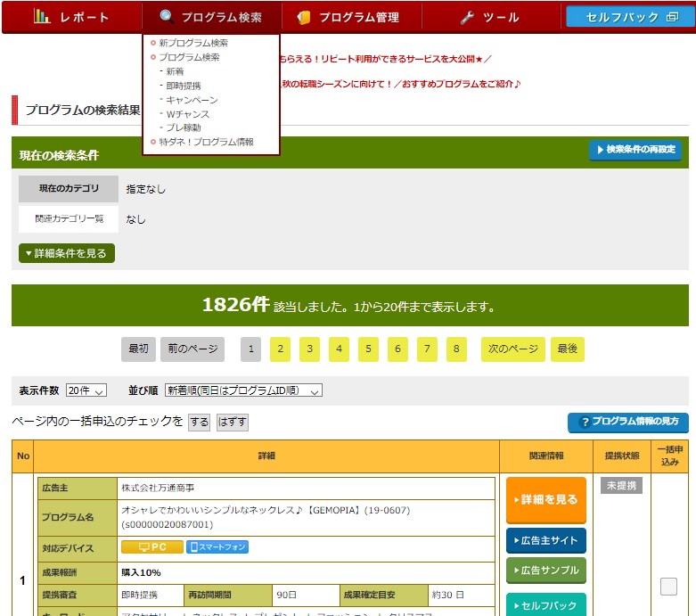Click 次のページ pagination button
Viewport: 696px width, 616px height.
pos(512,349)
